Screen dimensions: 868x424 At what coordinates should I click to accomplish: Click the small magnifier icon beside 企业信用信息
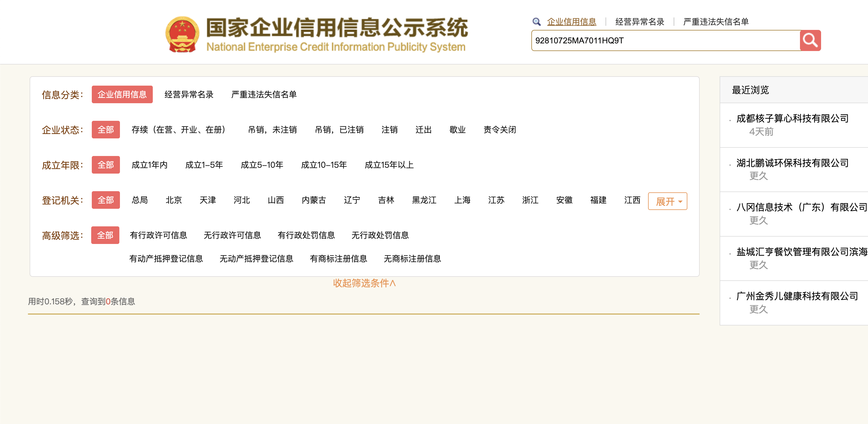(x=536, y=22)
